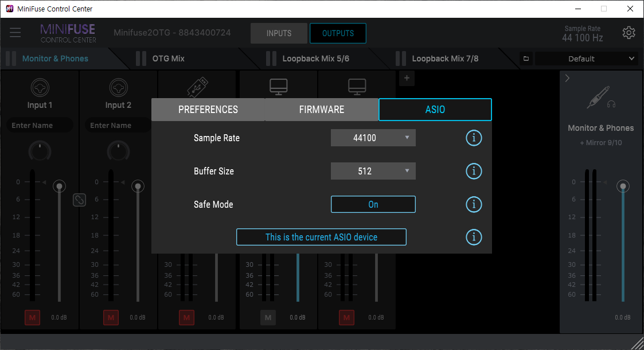
Task: Toggle Safe Mode On button
Action: click(373, 204)
